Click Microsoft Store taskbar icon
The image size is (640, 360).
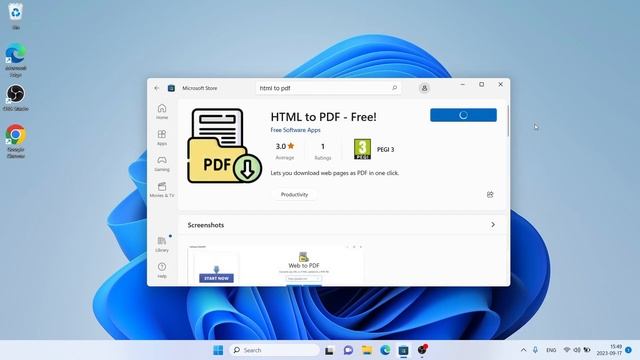click(403, 350)
